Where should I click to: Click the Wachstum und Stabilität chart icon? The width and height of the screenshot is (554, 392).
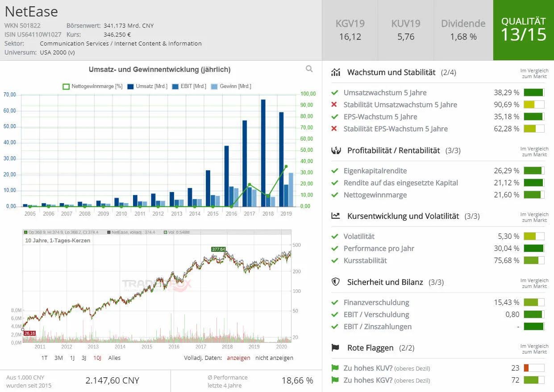pos(336,72)
